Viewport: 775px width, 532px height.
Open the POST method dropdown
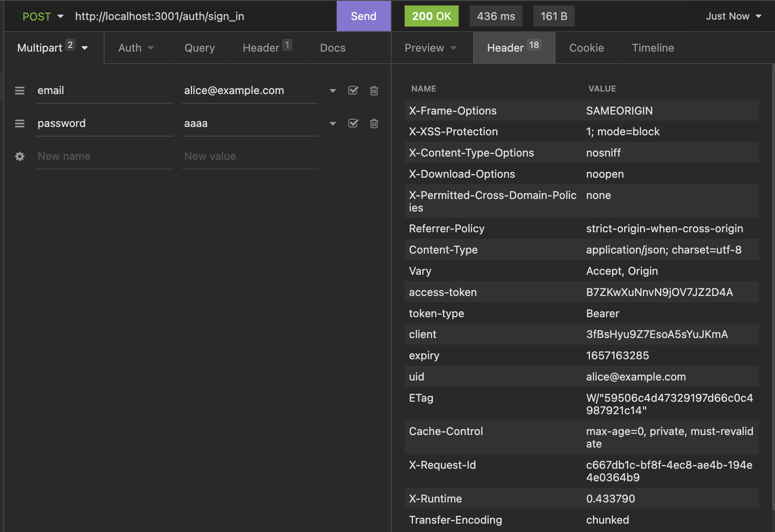pos(43,16)
